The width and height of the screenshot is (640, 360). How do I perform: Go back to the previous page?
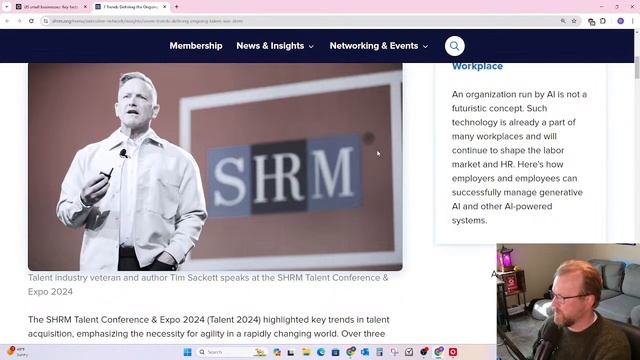(7, 21)
